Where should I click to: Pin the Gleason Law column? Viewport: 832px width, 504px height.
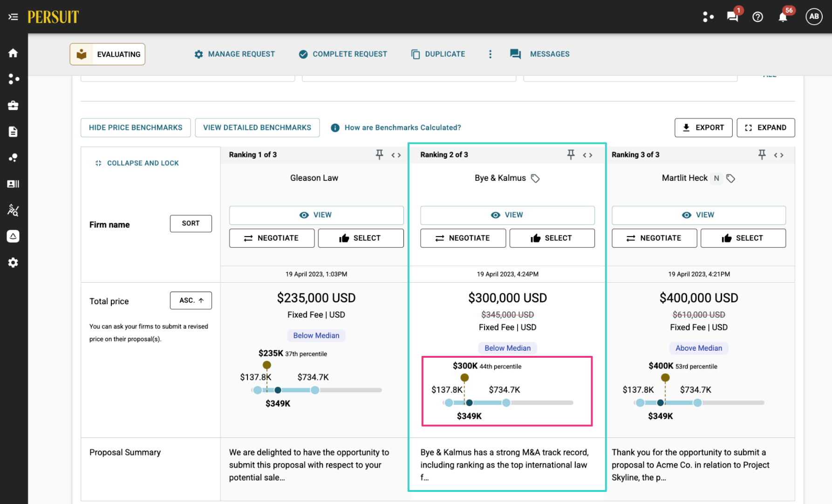pyautogui.click(x=380, y=155)
